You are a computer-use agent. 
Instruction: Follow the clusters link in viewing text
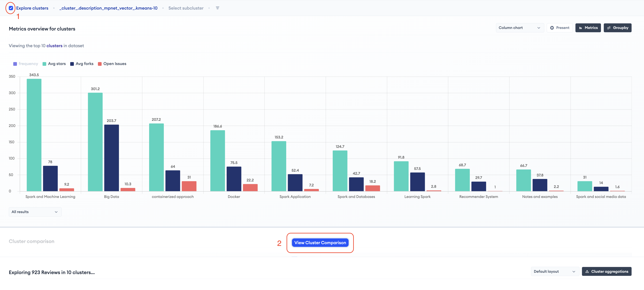(x=54, y=46)
